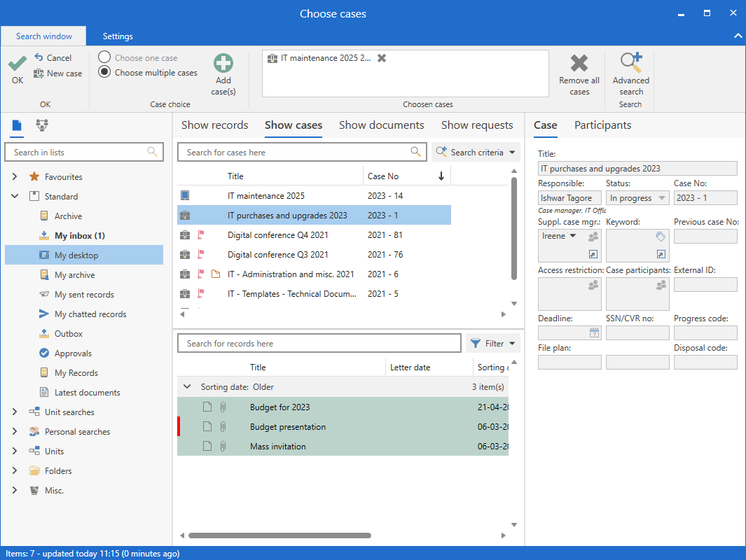746x560 pixels.
Task: Click the Remove all cases icon
Action: 579,64
